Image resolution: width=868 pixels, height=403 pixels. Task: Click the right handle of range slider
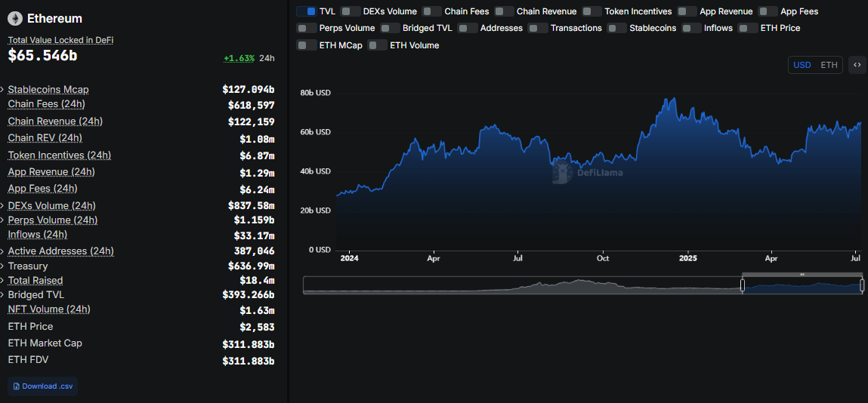click(x=862, y=285)
